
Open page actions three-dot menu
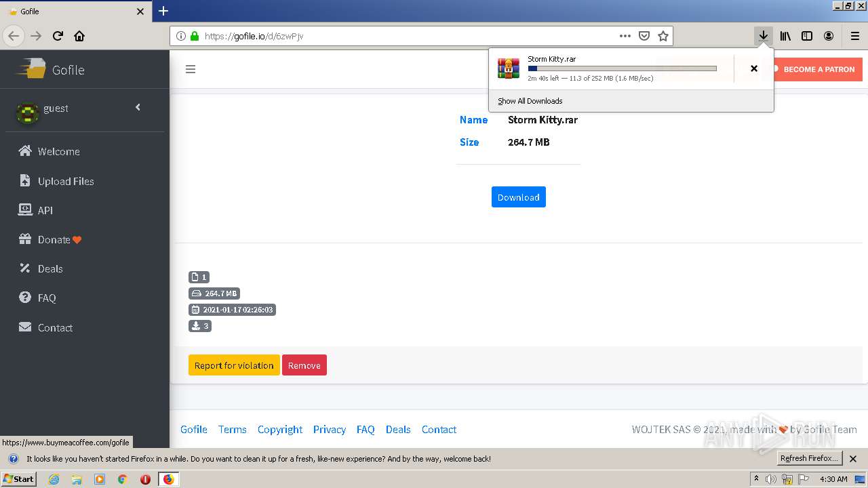625,36
